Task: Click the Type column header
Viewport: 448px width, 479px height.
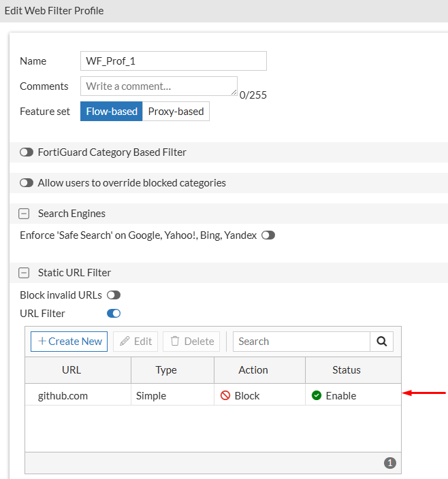Action: click(173, 370)
